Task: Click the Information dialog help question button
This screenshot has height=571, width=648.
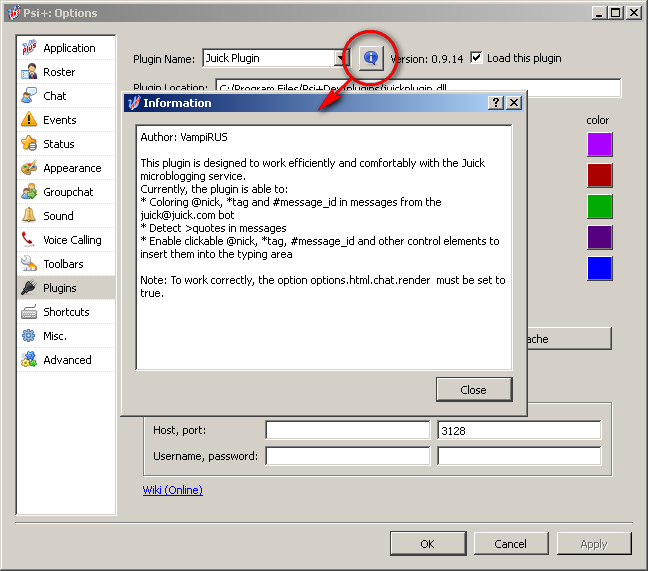Action: pos(496,103)
